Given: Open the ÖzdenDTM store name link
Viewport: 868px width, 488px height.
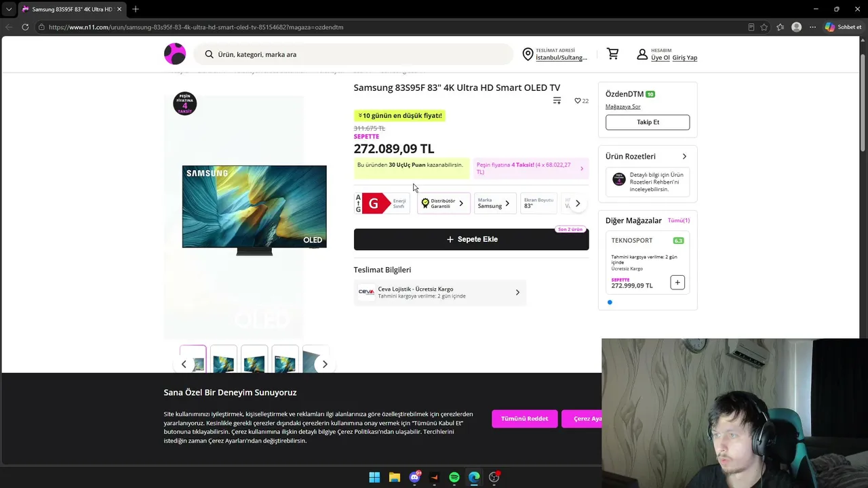Looking at the screenshot, I should tap(625, 94).
